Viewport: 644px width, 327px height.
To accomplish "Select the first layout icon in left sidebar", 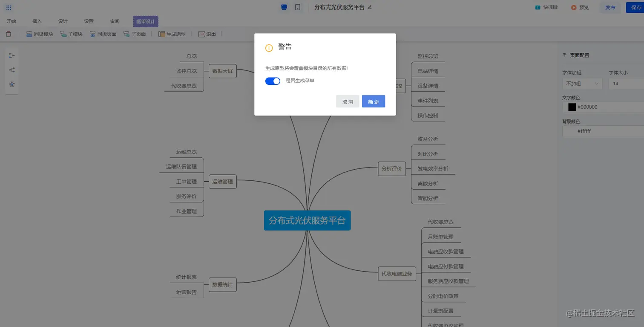I will point(11,55).
